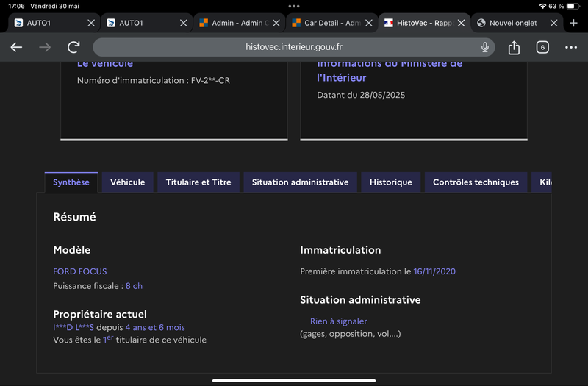588x386 pixels.
Task: Click the Résumé heading
Action: [x=75, y=217]
